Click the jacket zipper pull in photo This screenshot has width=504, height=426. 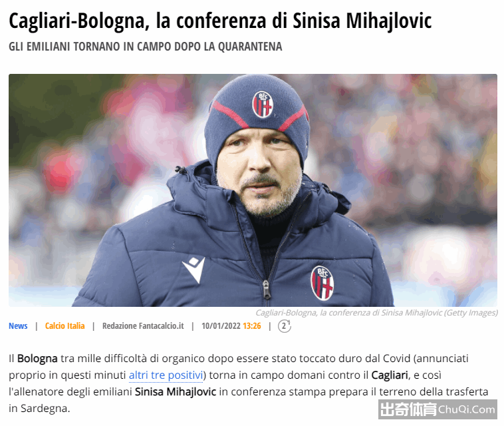(267, 290)
